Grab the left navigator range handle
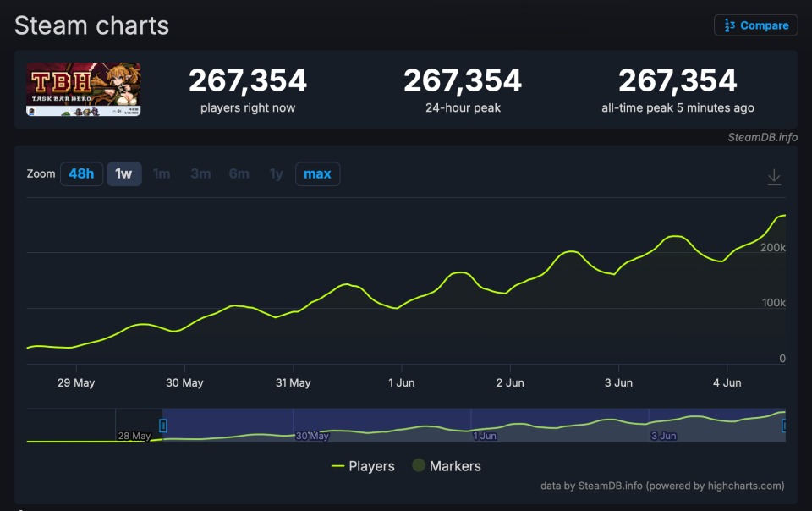This screenshot has width=812, height=511. pos(162,426)
